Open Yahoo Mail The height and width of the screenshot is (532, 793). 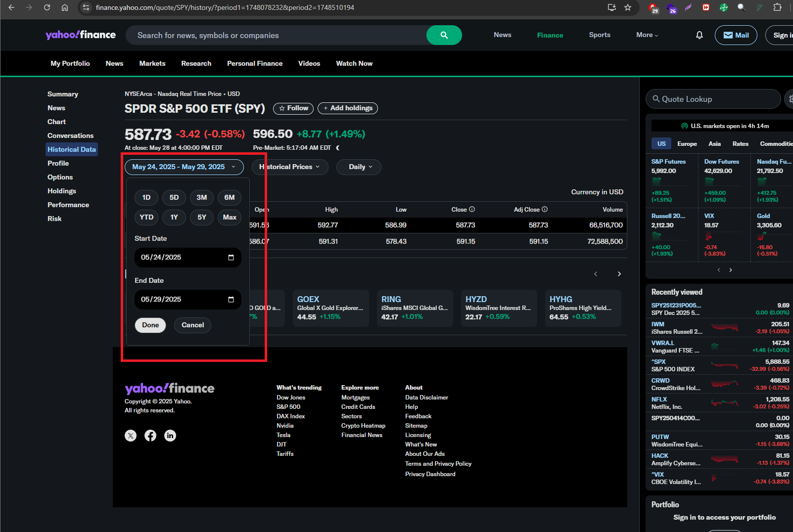[736, 35]
